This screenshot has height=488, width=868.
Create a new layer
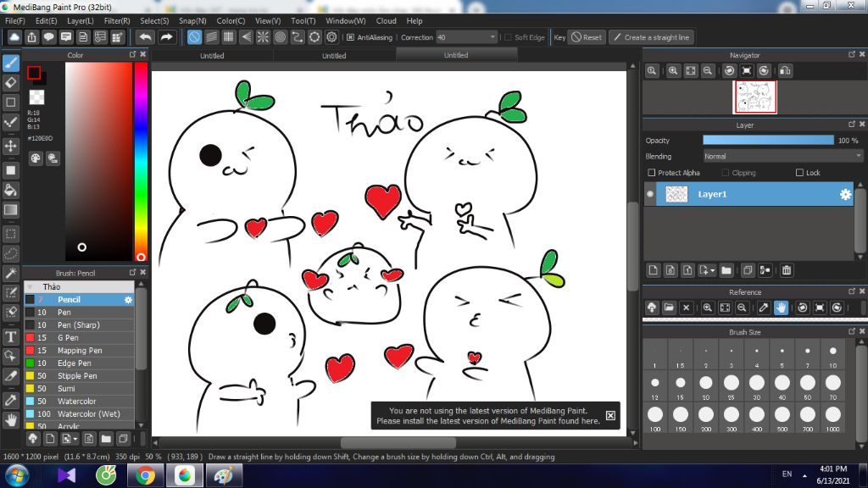[654, 270]
